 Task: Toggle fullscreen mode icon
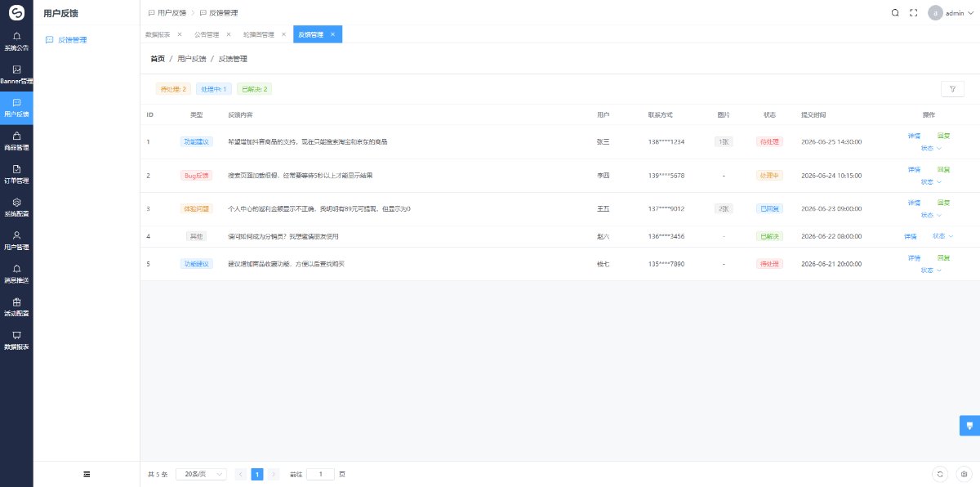(914, 12)
